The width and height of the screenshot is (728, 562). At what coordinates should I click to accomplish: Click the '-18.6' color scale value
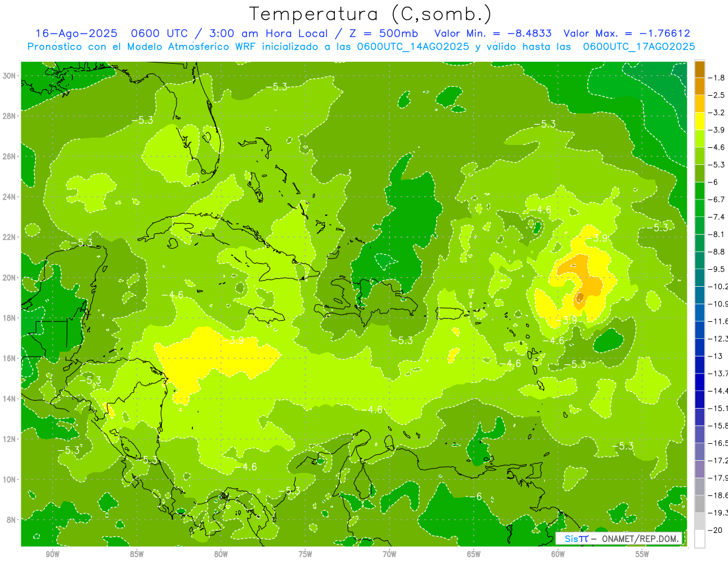click(719, 495)
